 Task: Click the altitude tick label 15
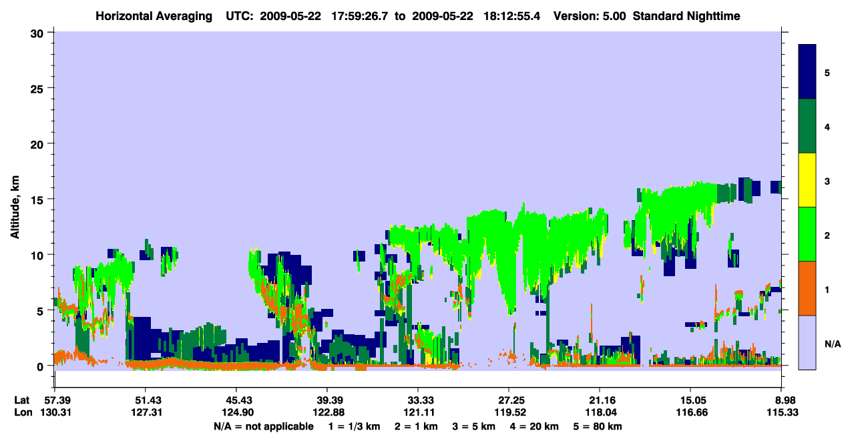tap(38, 199)
